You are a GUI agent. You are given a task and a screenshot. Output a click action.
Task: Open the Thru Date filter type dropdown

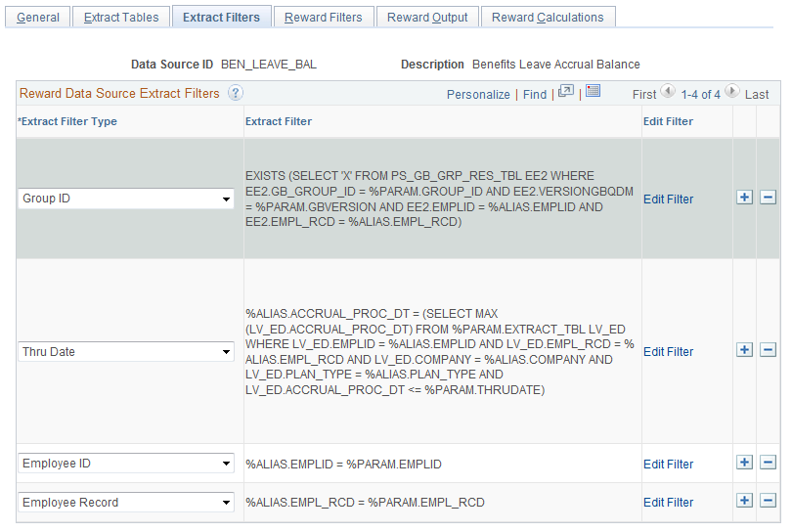pos(126,352)
